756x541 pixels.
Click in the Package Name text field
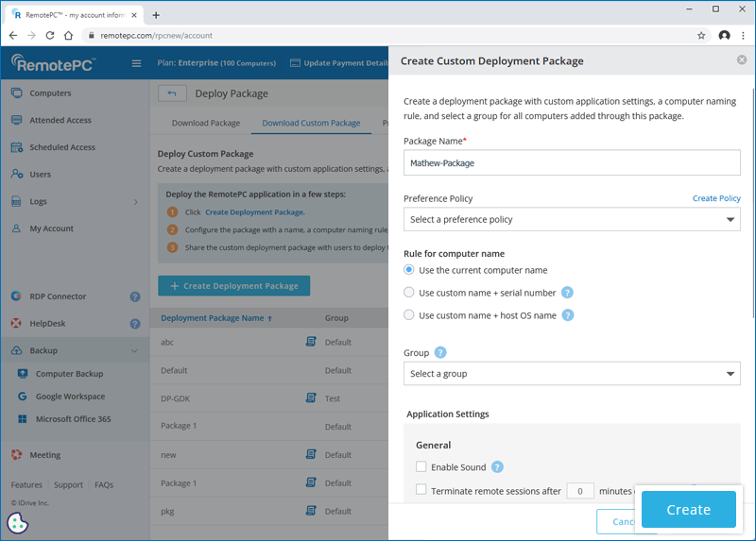pyautogui.click(x=572, y=162)
